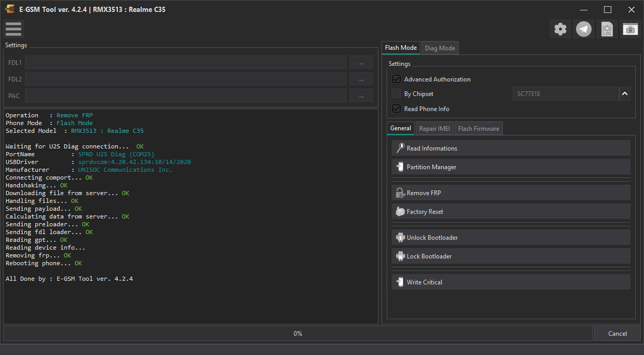This screenshot has width=644, height=355.
Task: Open the Repair IMEI tab
Action: (435, 129)
